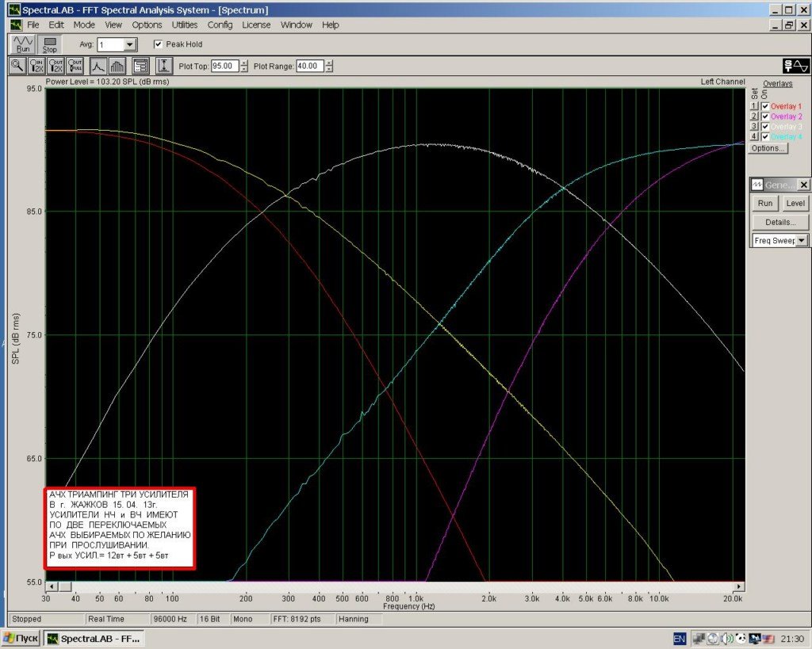812x649 pixels.
Task: Open the Freq Sweep generator dropdown
Action: point(802,241)
